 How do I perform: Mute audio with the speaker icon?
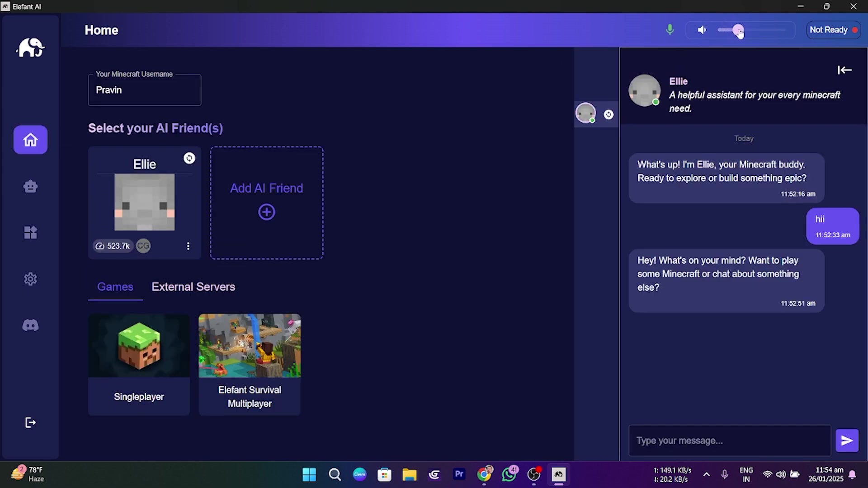(x=701, y=29)
